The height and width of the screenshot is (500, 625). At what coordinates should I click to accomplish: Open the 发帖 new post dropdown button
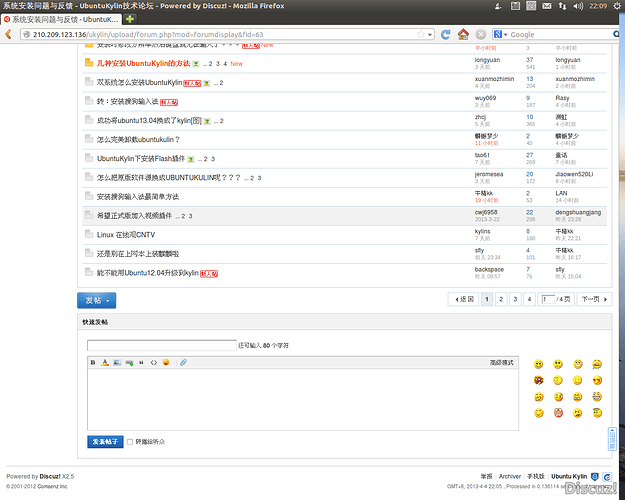[x=96, y=300]
